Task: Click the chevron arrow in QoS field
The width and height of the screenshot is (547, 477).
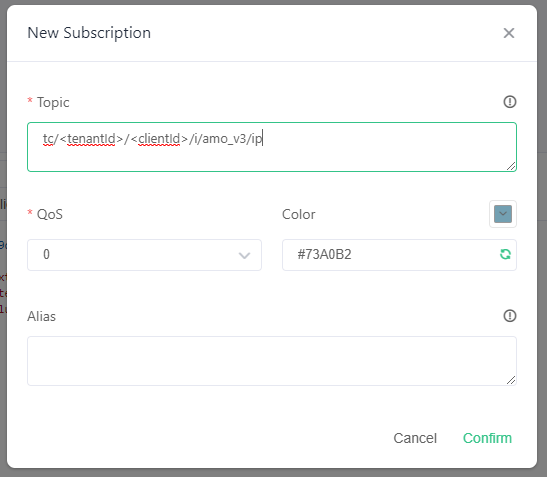Action: point(244,255)
